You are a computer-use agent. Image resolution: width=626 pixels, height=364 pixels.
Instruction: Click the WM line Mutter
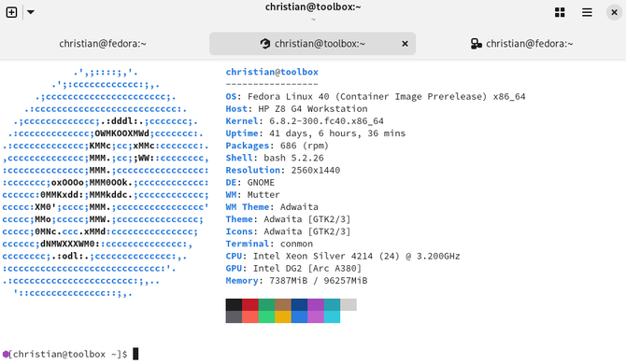252,194
